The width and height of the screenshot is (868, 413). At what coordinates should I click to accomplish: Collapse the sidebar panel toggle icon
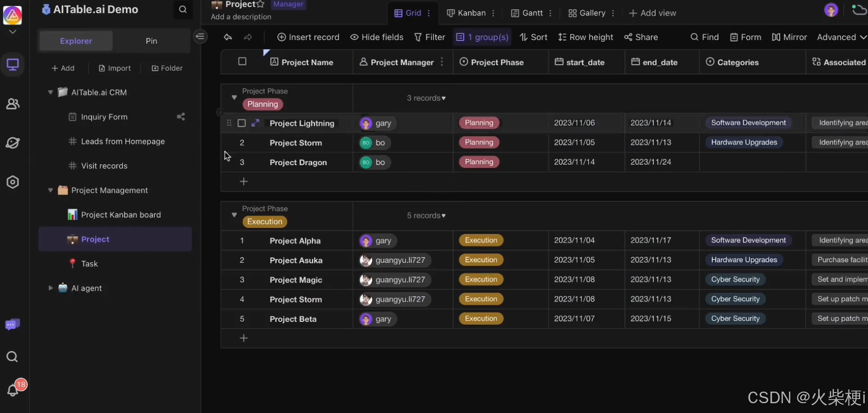[200, 36]
